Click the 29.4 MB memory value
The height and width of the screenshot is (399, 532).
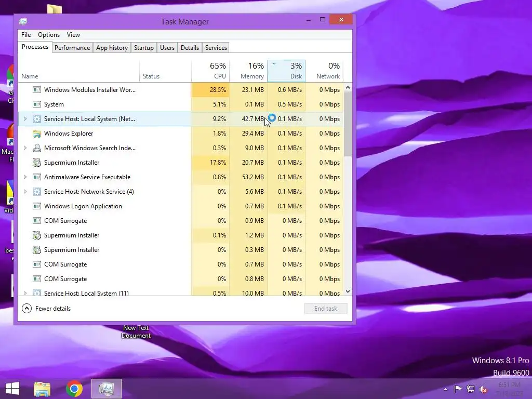253,134
